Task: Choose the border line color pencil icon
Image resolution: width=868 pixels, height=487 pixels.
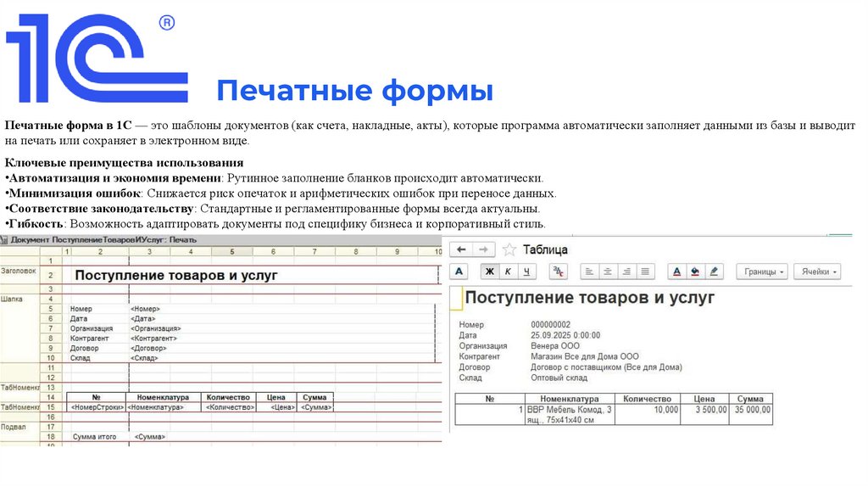Action: (x=714, y=271)
